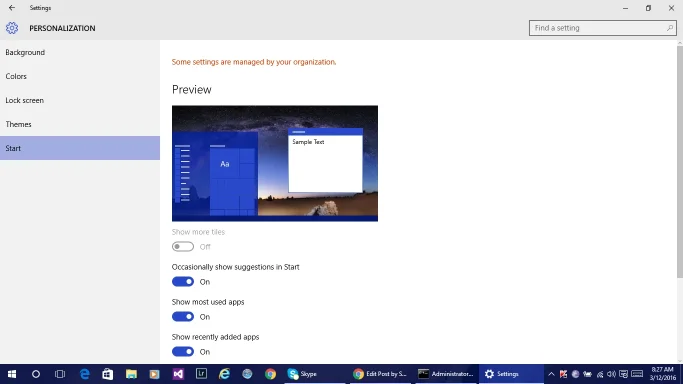Open the touch keyboard tray icon
This screenshot has width=683, height=384.
point(637,374)
